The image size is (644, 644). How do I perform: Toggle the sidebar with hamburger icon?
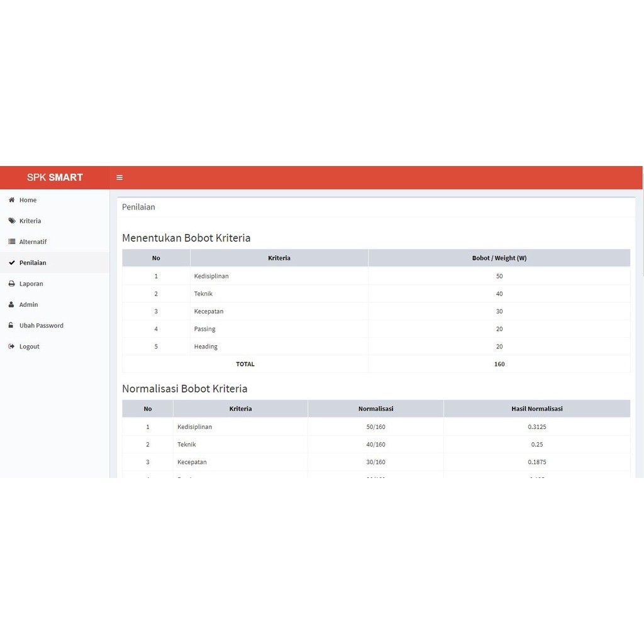pos(119,177)
